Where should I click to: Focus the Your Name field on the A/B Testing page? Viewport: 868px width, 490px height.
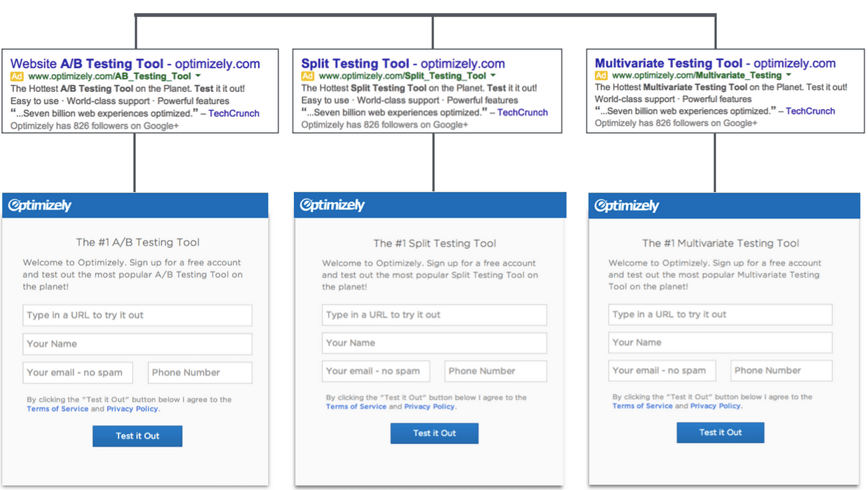[137, 344]
